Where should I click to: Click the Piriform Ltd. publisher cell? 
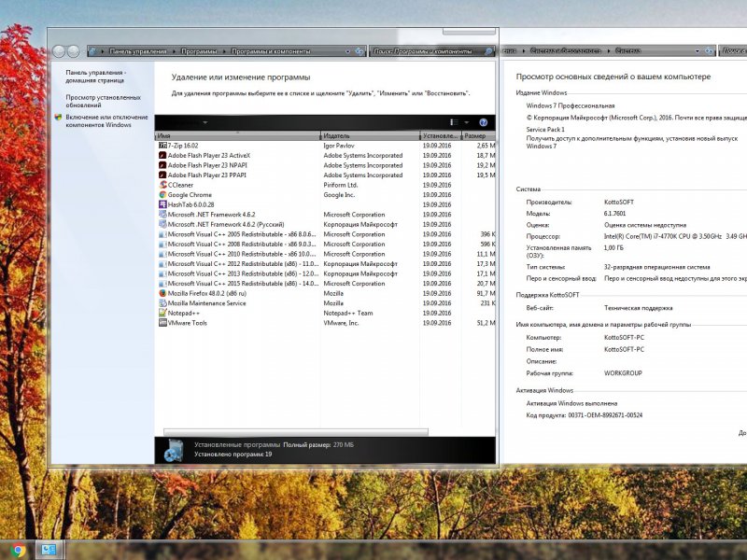[341, 185]
